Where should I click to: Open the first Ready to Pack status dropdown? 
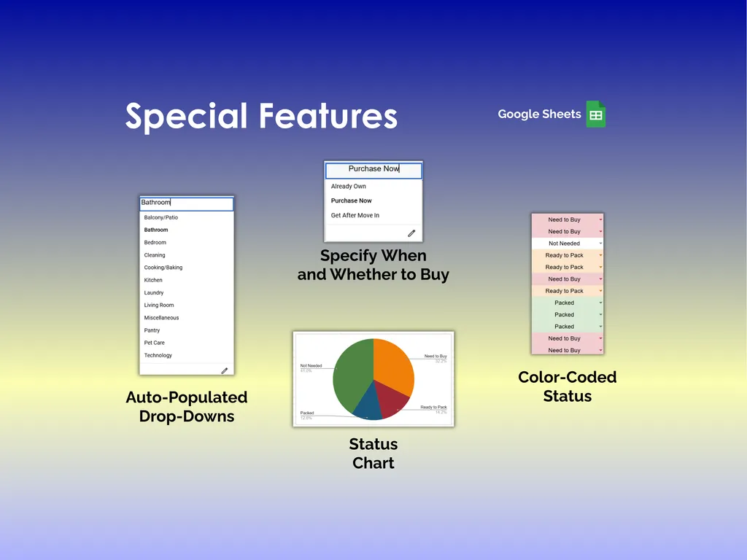[x=600, y=255]
